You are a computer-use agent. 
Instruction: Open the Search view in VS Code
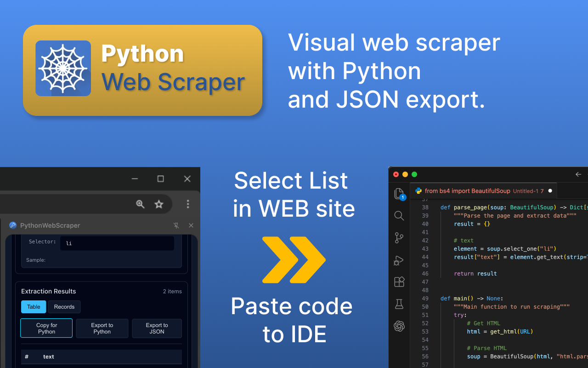point(399,216)
